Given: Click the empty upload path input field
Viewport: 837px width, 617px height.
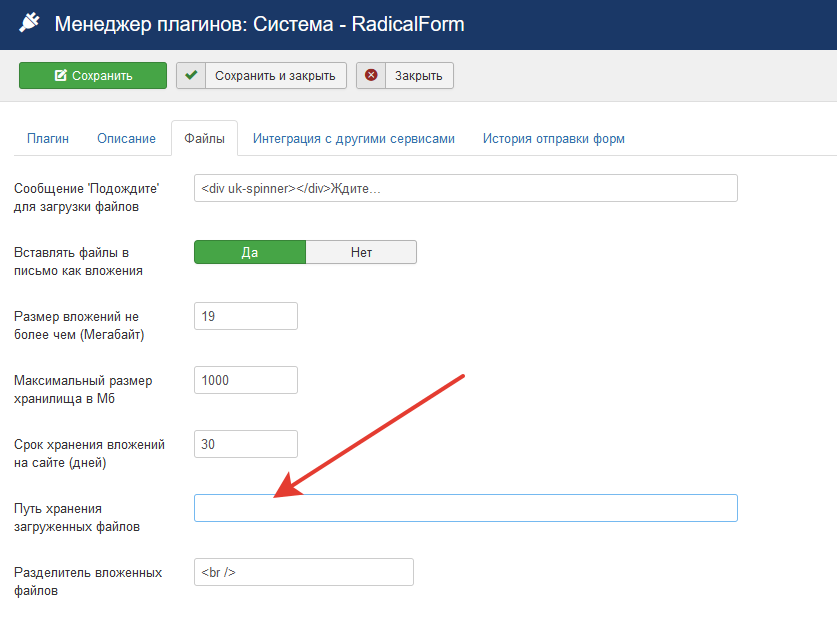Looking at the screenshot, I should point(465,508).
